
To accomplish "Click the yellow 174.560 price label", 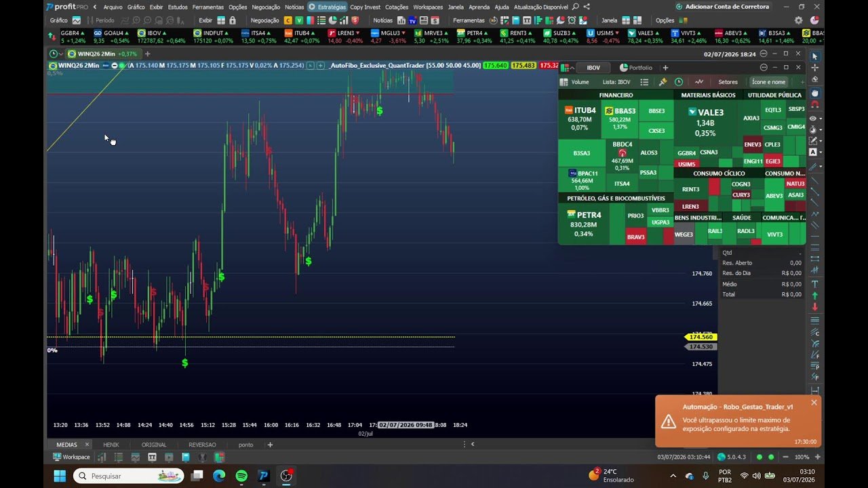I will coord(701,337).
